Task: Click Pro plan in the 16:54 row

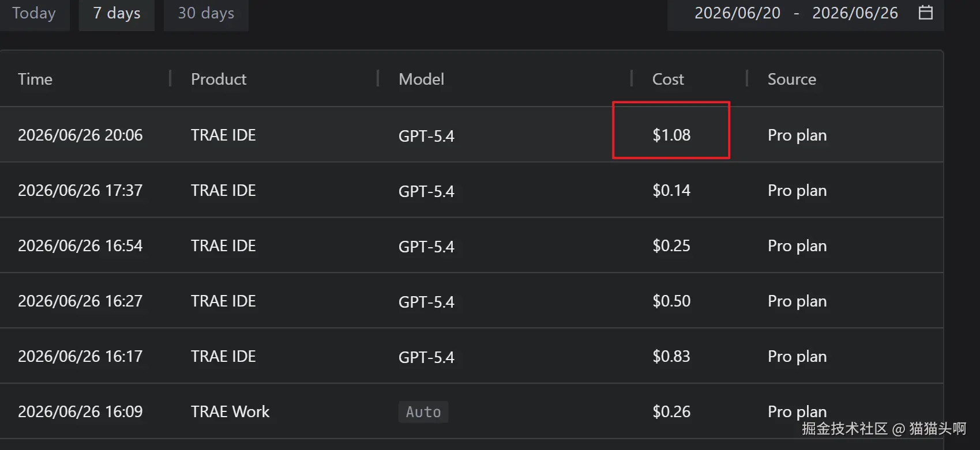Action: click(x=797, y=245)
